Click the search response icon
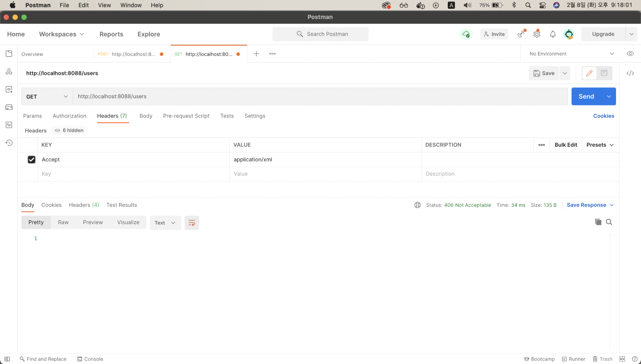641x364 pixels. [x=609, y=222]
